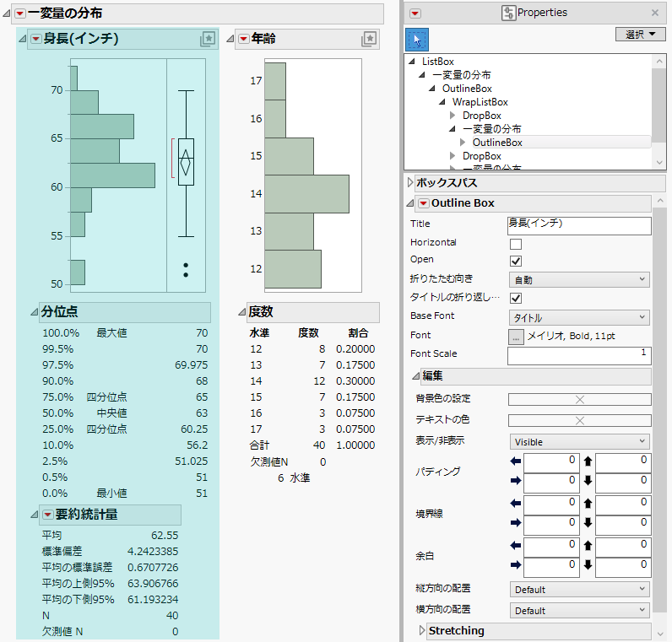The height and width of the screenshot is (642, 672).
Task: Uncheck the Open checkbox
Action: tap(516, 261)
